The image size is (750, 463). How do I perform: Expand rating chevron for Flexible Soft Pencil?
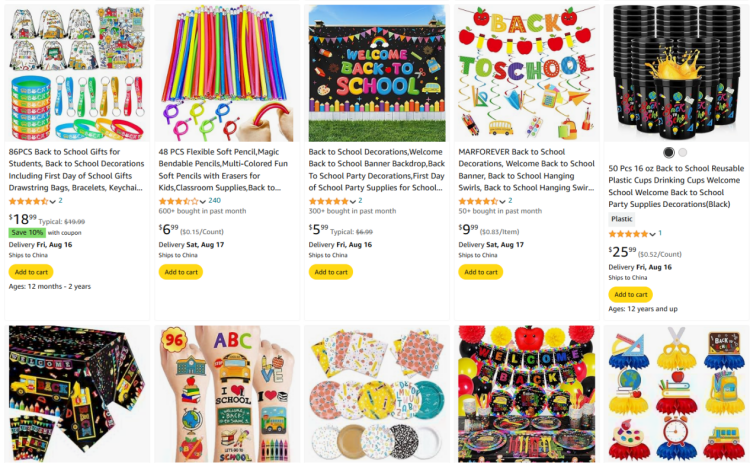tap(203, 201)
